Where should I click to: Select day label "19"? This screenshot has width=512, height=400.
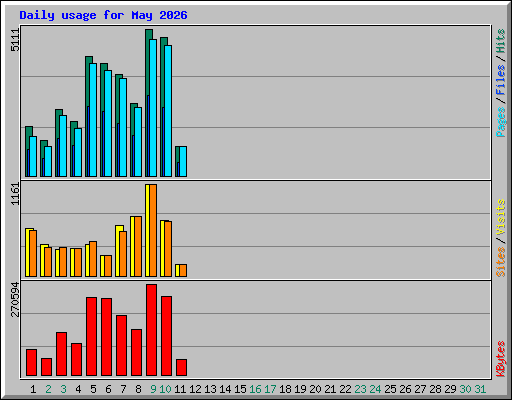pos(300,389)
